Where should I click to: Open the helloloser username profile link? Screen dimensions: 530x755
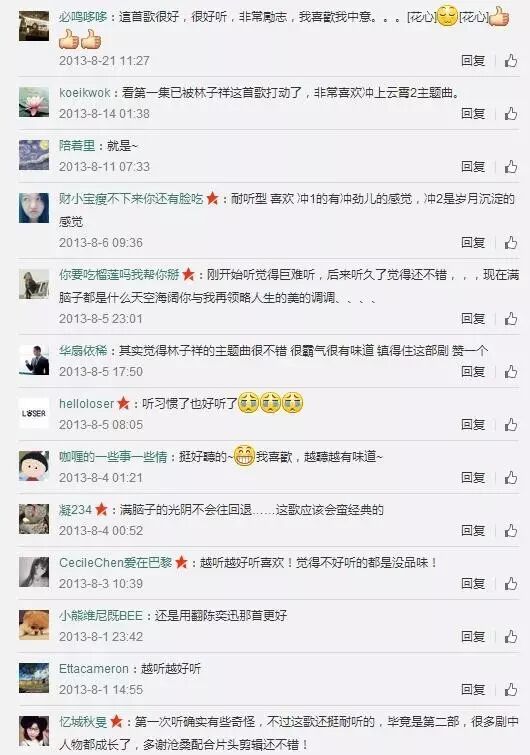tap(86, 404)
